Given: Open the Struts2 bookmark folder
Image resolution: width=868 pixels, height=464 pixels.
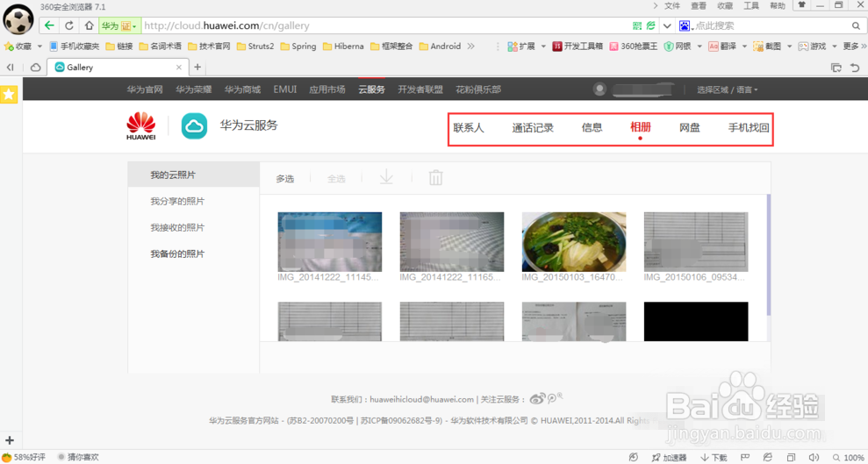Looking at the screenshot, I should (255, 46).
